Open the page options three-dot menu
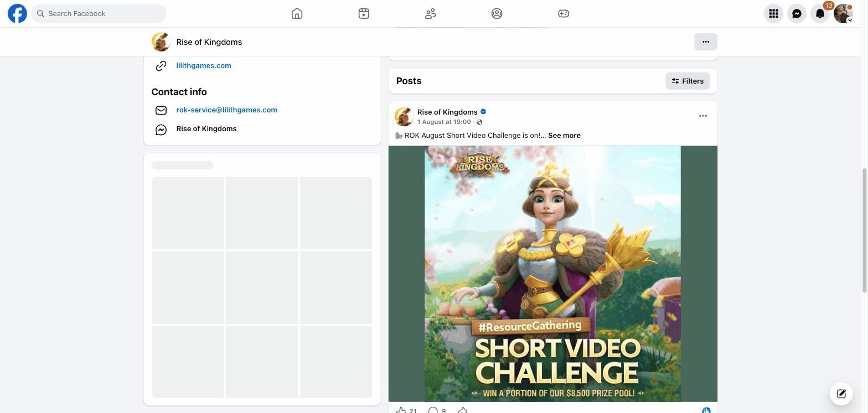868x413 pixels. click(x=706, y=42)
